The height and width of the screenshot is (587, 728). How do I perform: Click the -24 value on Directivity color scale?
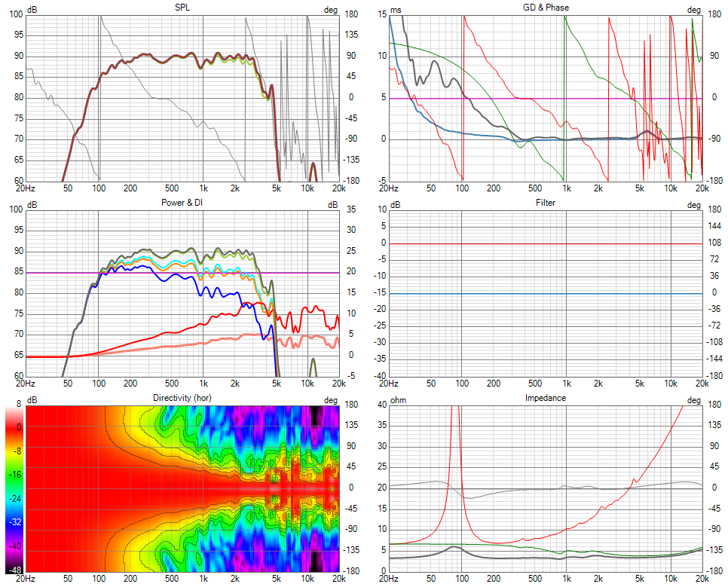coord(15,499)
